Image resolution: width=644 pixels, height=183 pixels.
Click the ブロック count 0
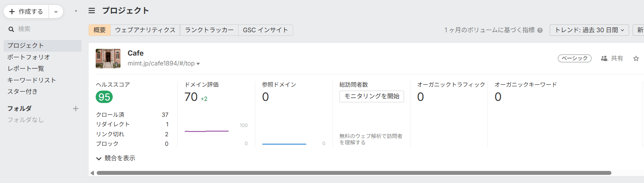[x=167, y=144]
